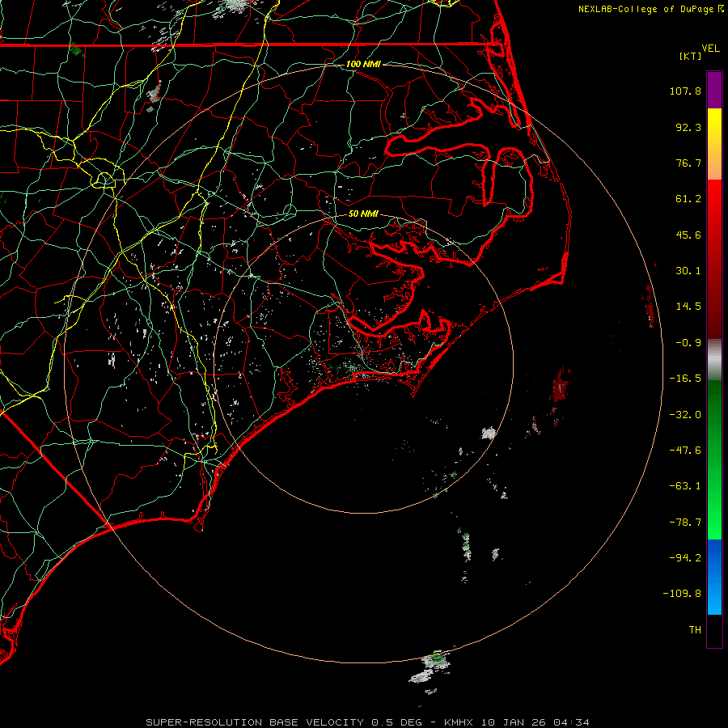Select the 107.8 scale value
Viewport: 728px width, 728px height.
685,91
